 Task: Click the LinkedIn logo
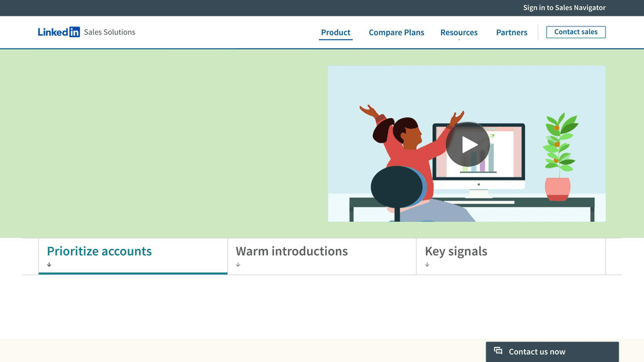click(58, 32)
